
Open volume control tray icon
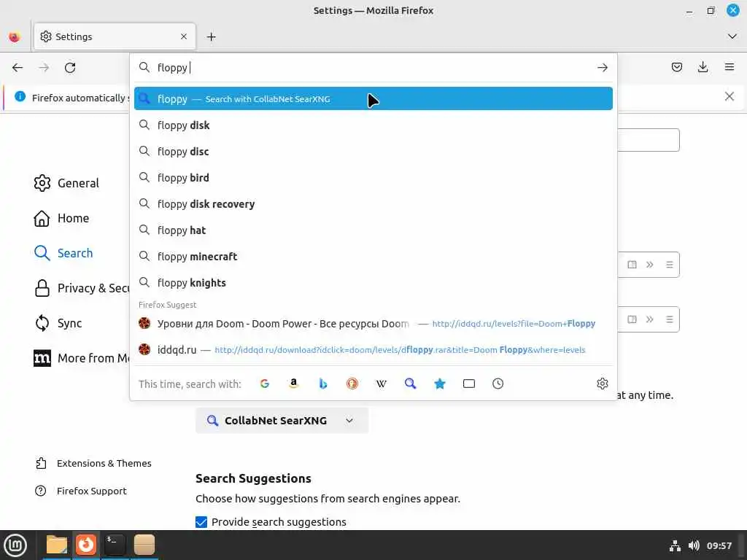[694, 545]
